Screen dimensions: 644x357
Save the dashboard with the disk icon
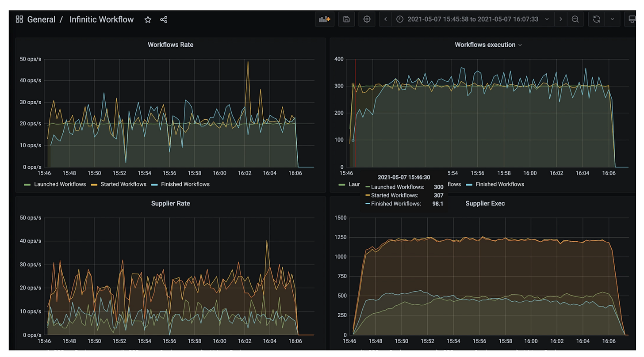[x=346, y=19]
